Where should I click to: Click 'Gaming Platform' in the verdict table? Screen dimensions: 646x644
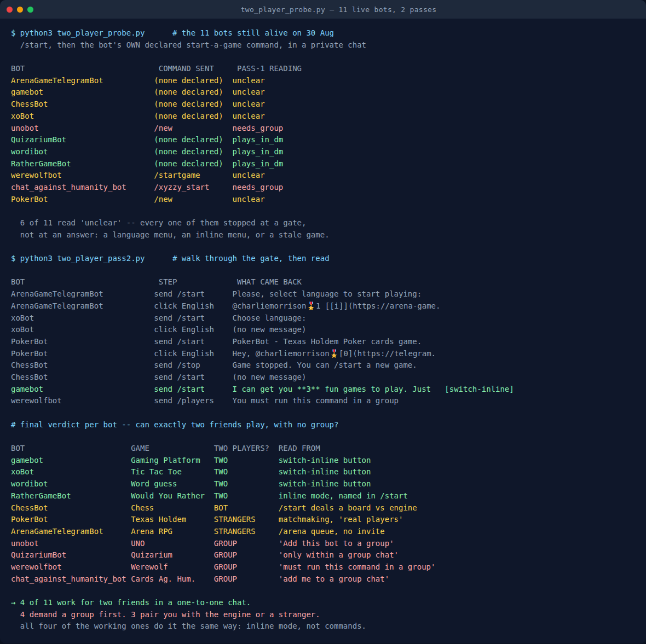166,460
